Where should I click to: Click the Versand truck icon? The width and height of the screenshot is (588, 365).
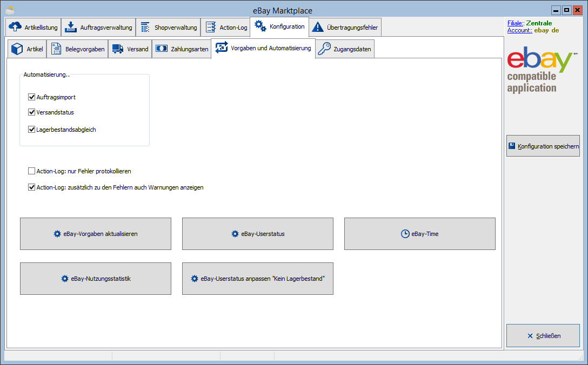coord(118,49)
